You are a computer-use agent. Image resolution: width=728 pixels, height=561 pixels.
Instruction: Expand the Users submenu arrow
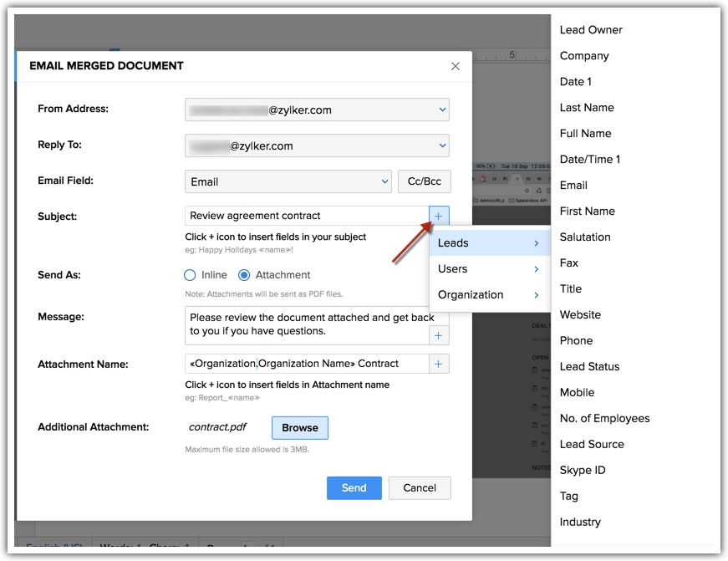[x=537, y=269]
